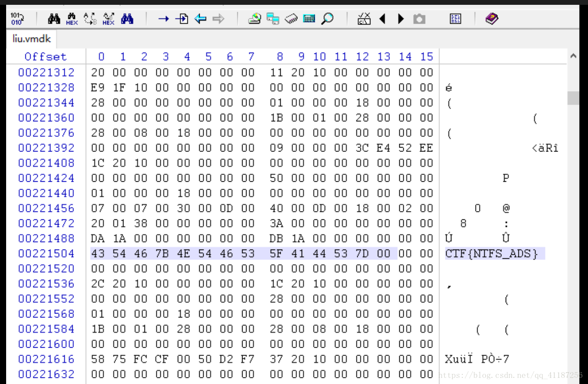Click hex byte 2C in row 00221536

tap(98, 284)
